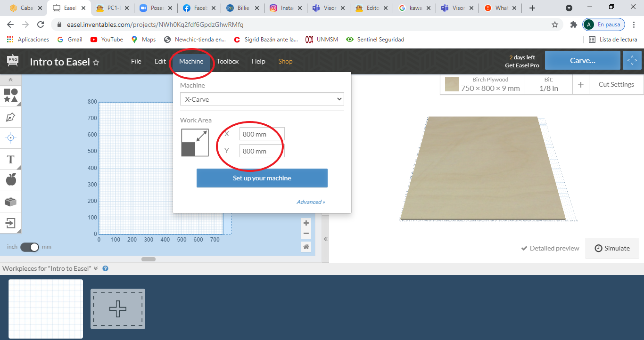Screen dimensions: 644x340
Task: Add a bit with the plus button
Action: pyautogui.click(x=581, y=85)
